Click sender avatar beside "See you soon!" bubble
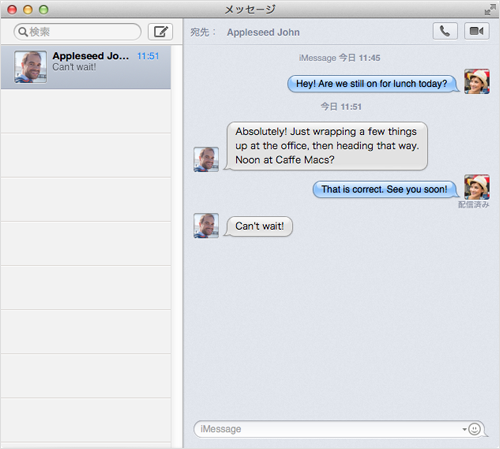500x449 pixels. point(477,187)
